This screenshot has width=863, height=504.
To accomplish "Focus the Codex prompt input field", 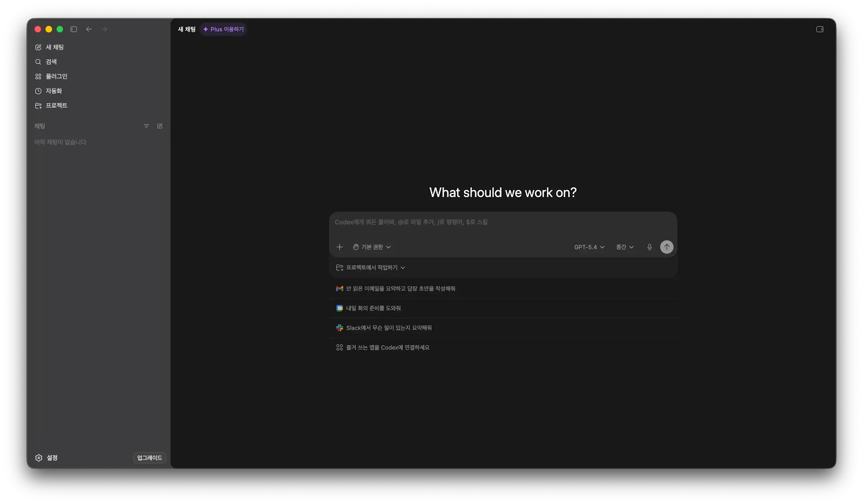I will coord(503,222).
